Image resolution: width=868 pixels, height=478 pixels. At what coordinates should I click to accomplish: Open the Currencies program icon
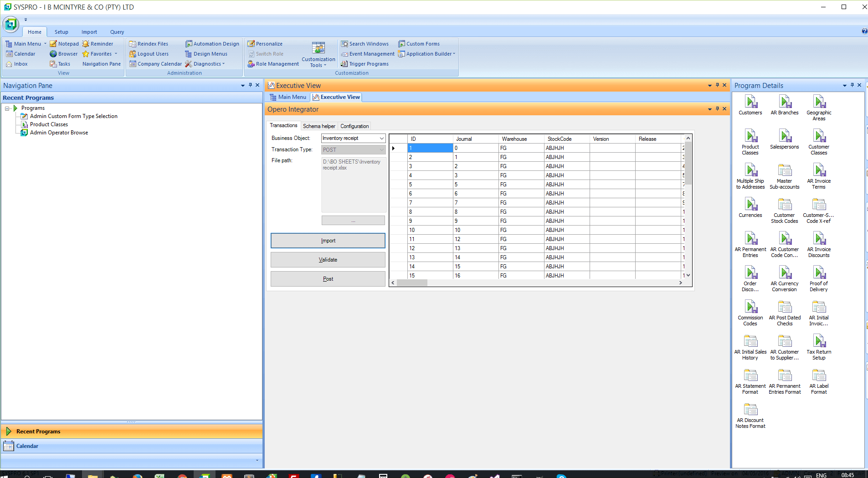(750, 207)
